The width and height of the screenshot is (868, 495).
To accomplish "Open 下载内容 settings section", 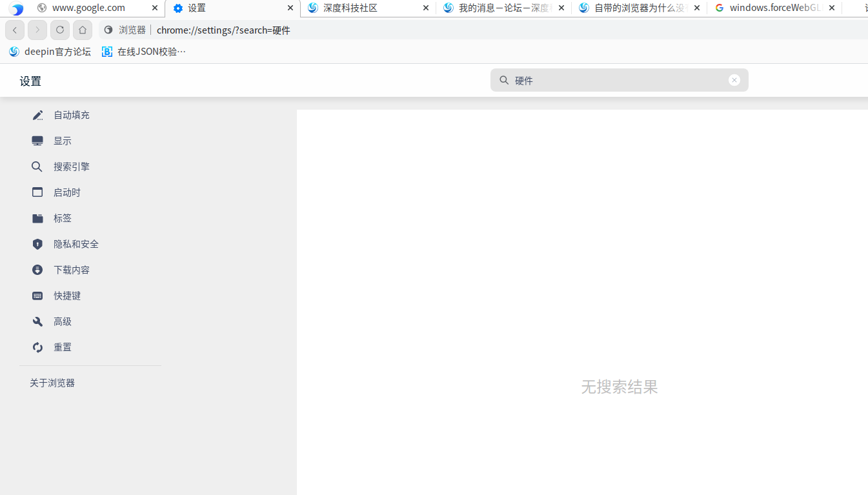I will point(72,270).
